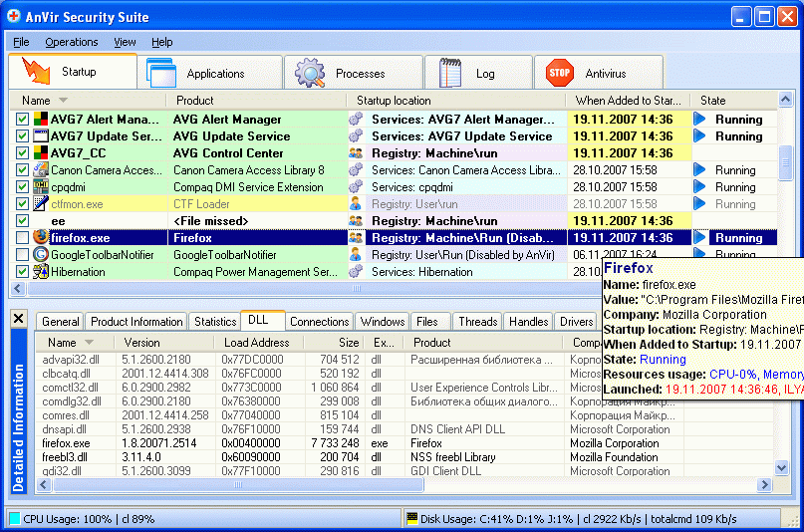Click the running arrow for AVG7 Alert Manager
804x532 pixels.
[699, 120]
